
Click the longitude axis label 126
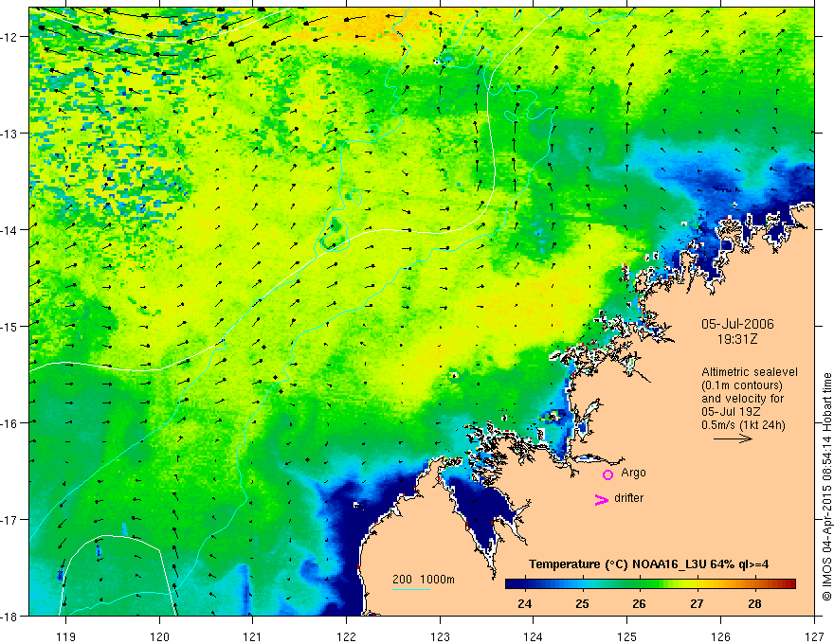[720, 636]
